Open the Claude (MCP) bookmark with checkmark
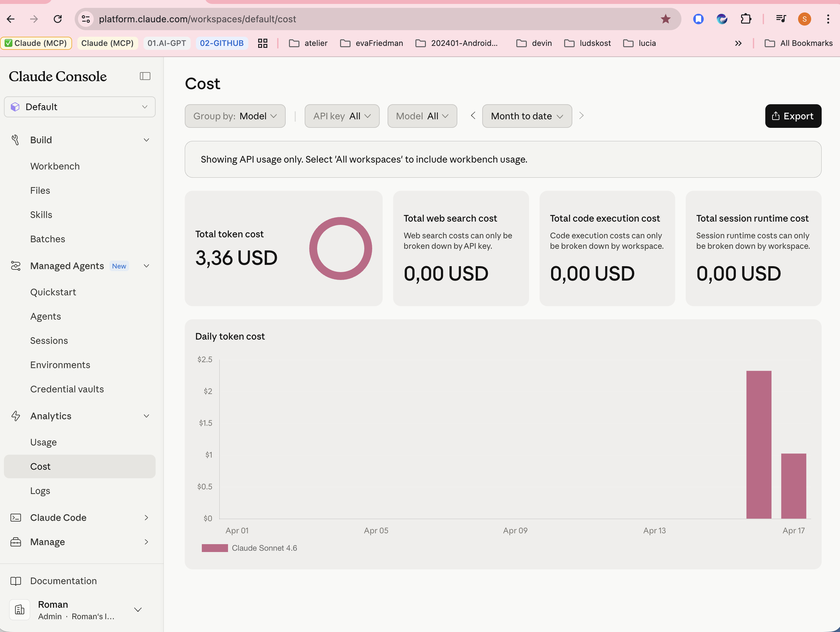 pyautogui.click(x=36, y=43)
